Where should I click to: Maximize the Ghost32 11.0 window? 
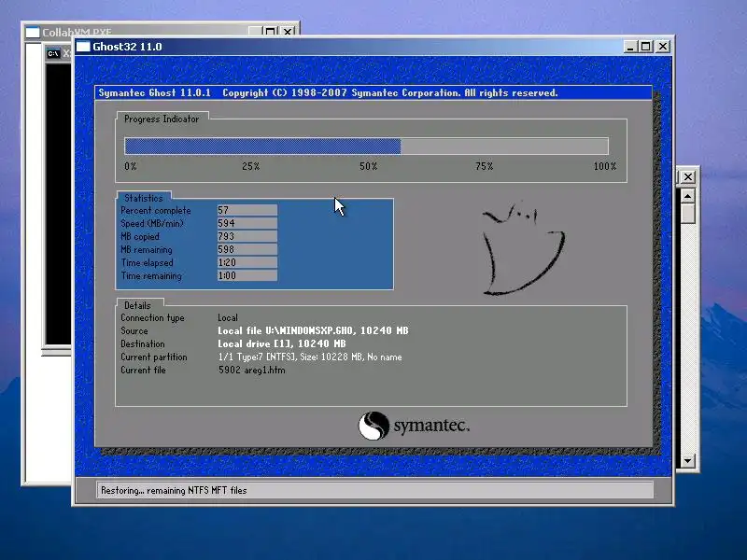[646, 47]
